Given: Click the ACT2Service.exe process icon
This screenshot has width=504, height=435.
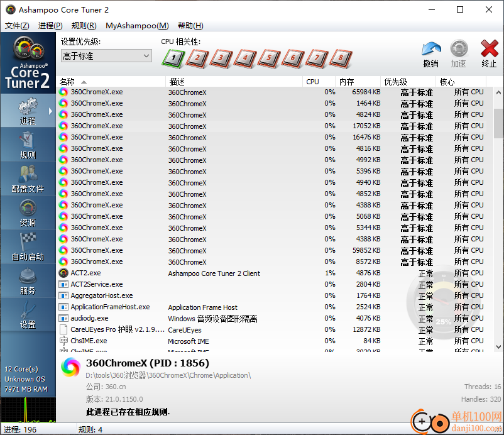Looking at the screenshot, I should click(x=63, y=284).
